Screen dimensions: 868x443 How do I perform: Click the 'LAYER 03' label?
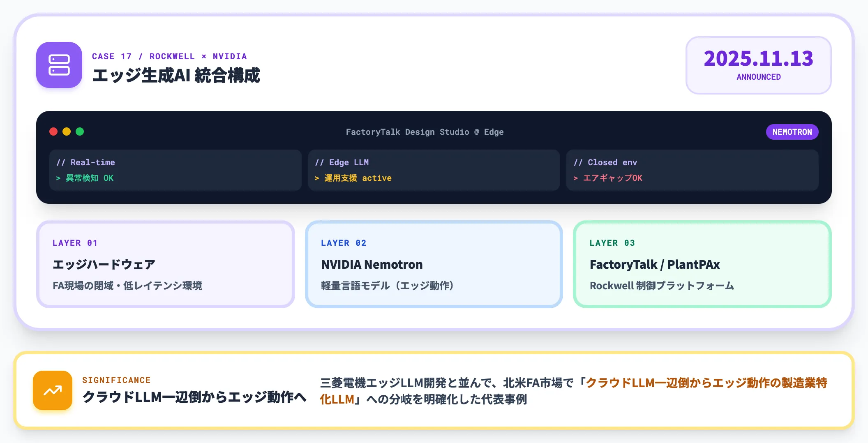(x=612, y=243)
